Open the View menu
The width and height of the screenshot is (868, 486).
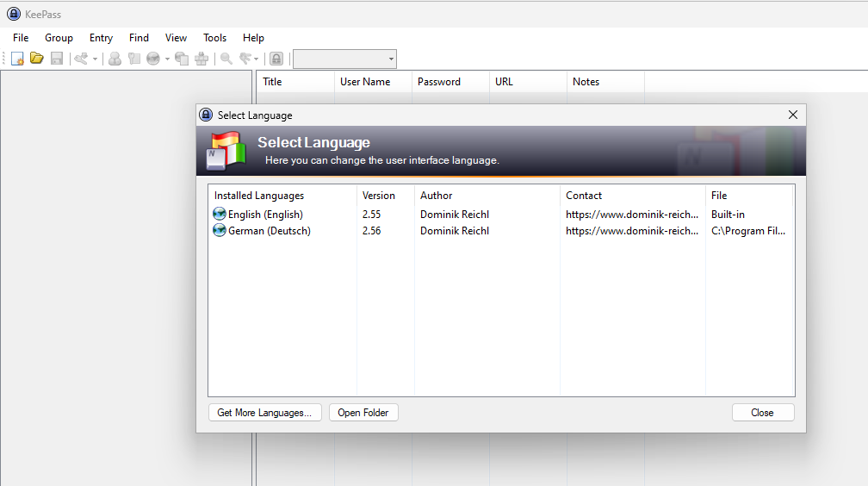point(176,38)
